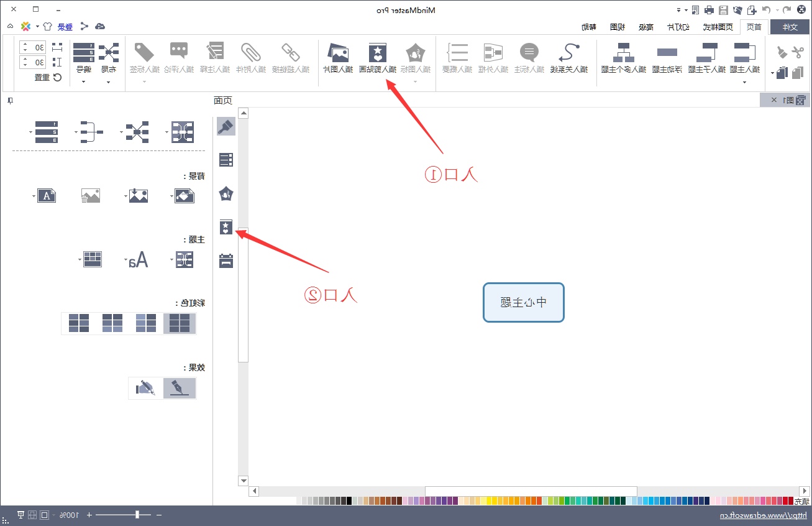
Task: Expand the watermark 'A' page dropdown under 背景
Action: pyautogui.click(x=33, y=196)
